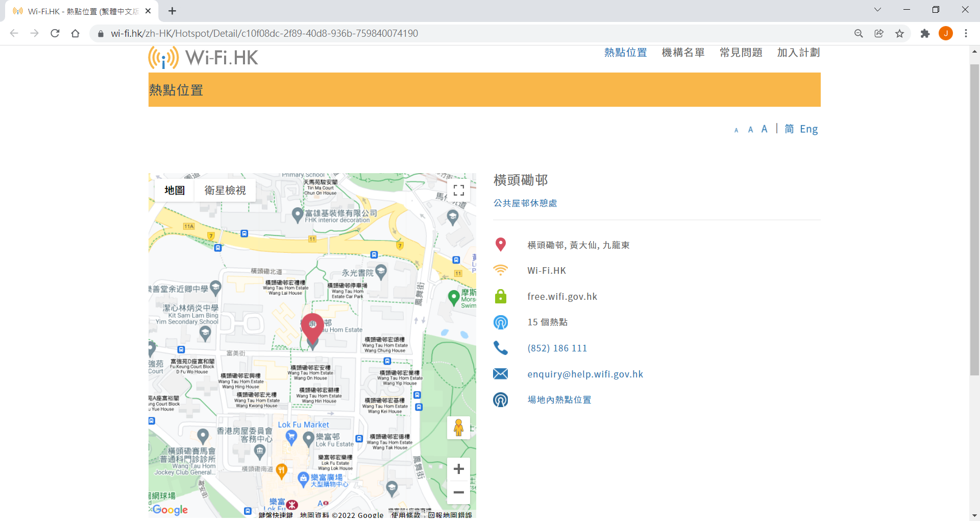
Task: Pick up Street View pegman
Action: click(x=458, y=428)
